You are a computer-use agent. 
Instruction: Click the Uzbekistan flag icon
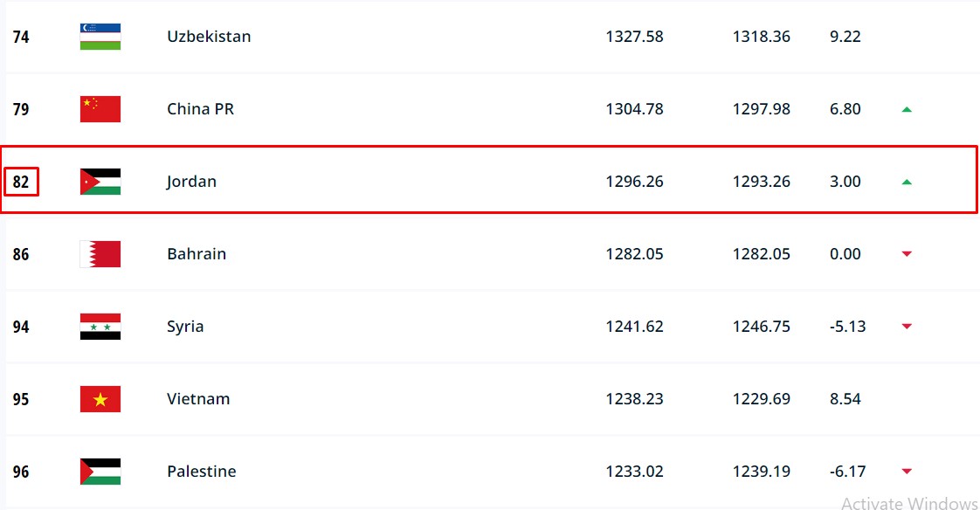pos(100,37)
